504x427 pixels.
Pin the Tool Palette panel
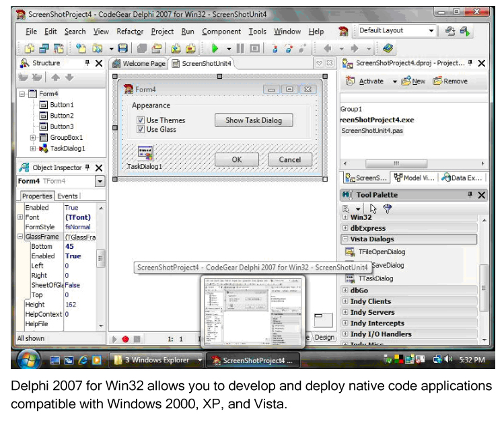coord(470,195)
